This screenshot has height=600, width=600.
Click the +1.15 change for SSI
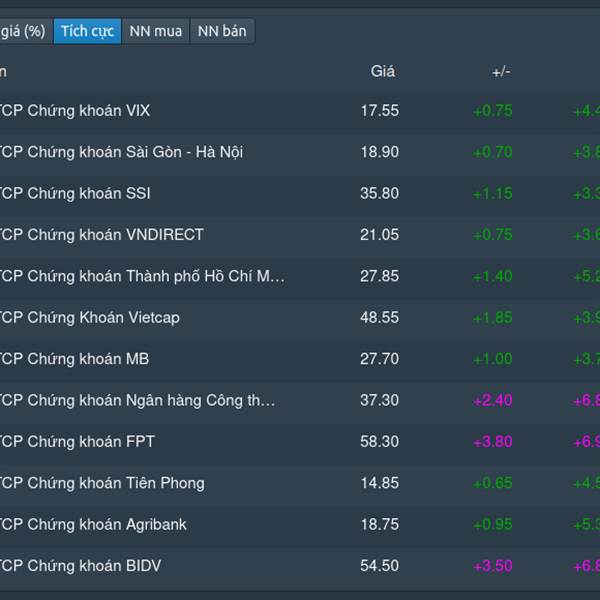pos(492,194)
